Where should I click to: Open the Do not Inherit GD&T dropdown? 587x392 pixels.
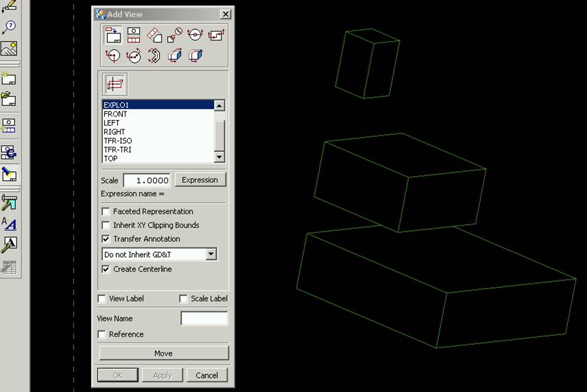[211, 255]
